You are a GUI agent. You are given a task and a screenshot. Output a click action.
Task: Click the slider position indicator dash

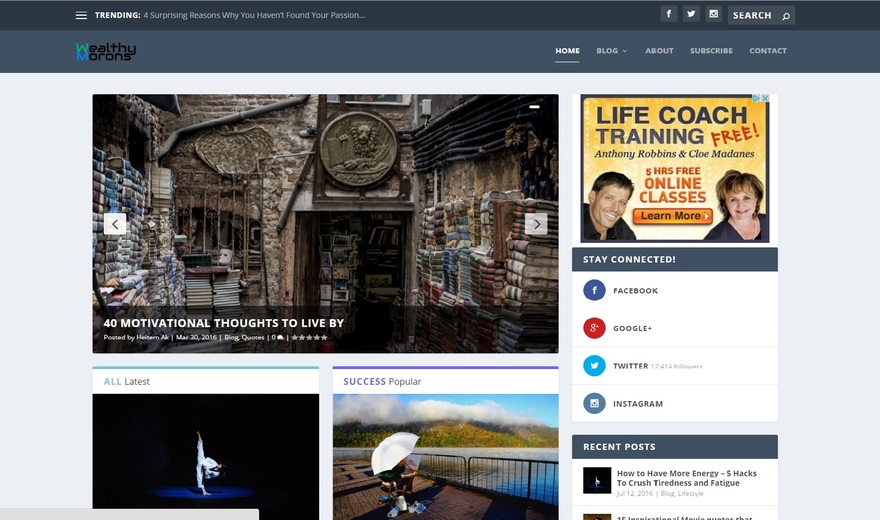tap(534, 106)
